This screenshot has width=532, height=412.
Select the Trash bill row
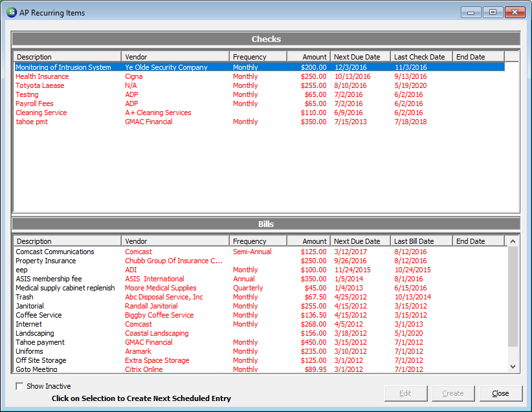tap(260, 297)
